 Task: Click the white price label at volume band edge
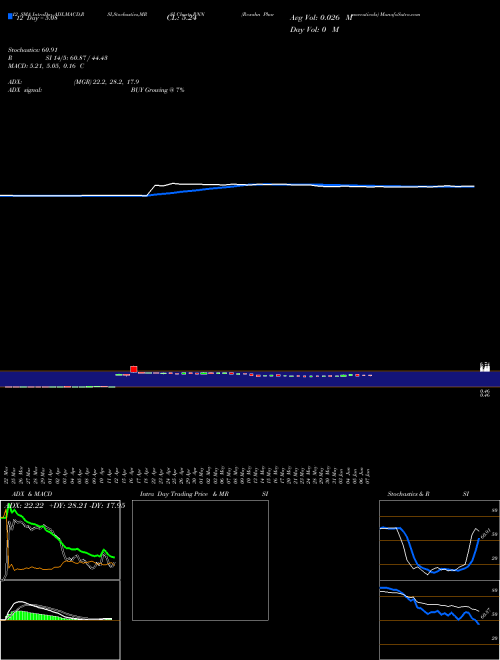click(485, 367)
